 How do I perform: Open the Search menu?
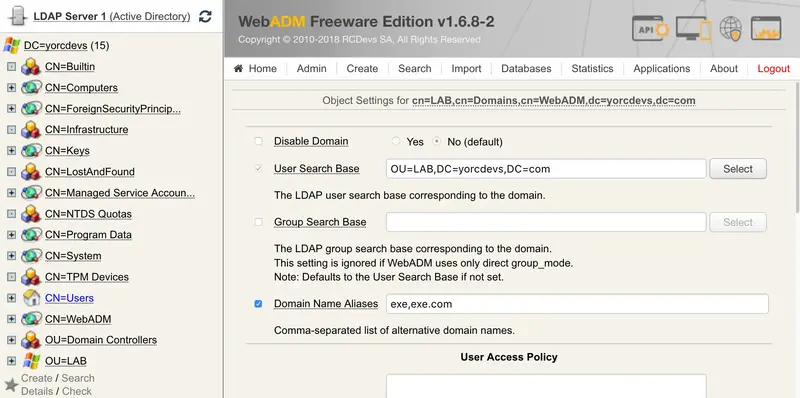pos(415,68)
